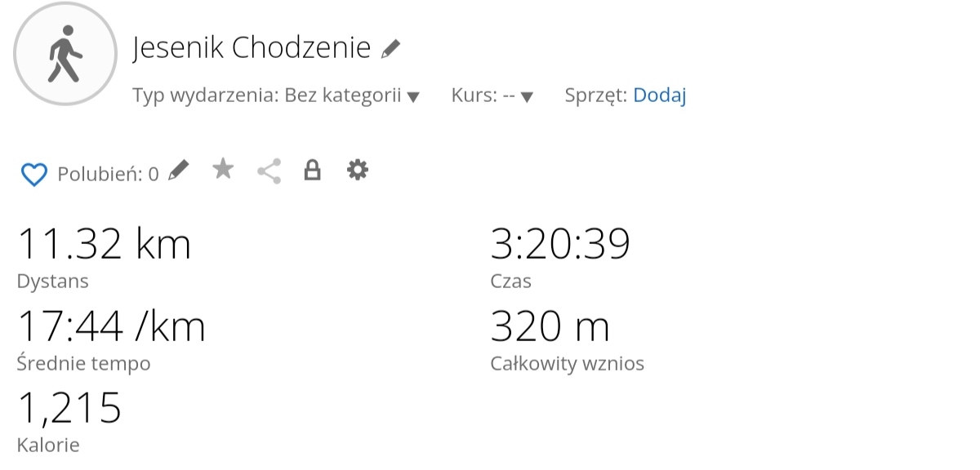Screen dimensions: 980x470
Task: Toggle the privacy lock icon
Action: [x=312, y=170]
